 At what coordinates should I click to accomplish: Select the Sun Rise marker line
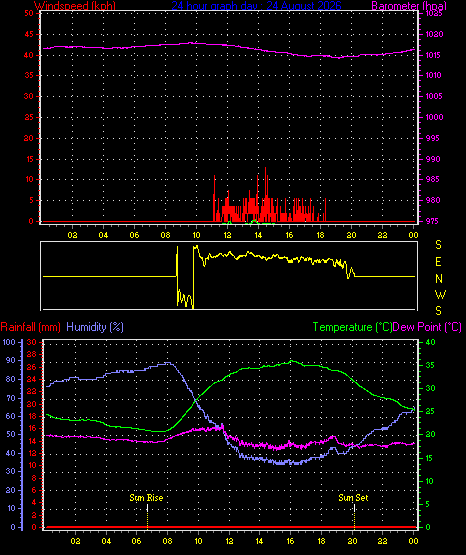147,516
